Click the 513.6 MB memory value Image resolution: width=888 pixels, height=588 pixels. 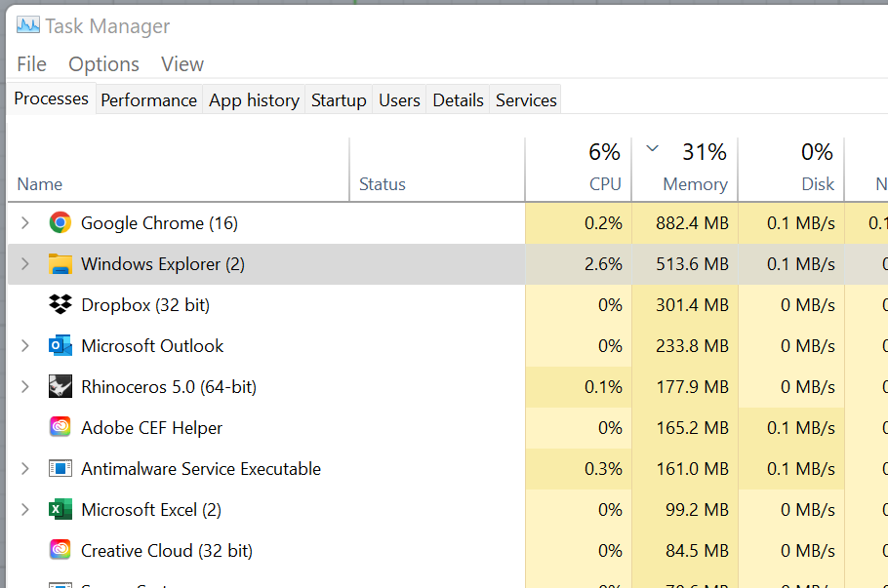692,263
